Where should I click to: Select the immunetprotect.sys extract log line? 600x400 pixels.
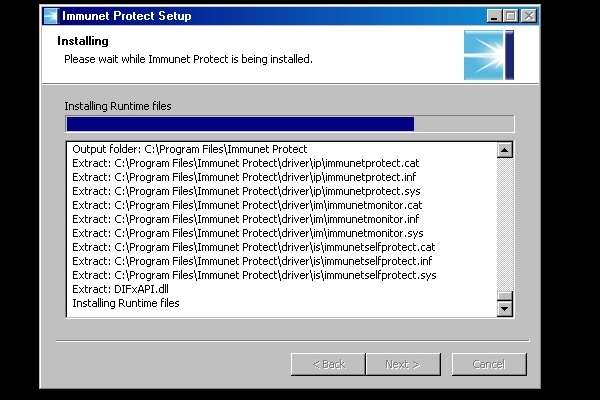tap(246, 191)
